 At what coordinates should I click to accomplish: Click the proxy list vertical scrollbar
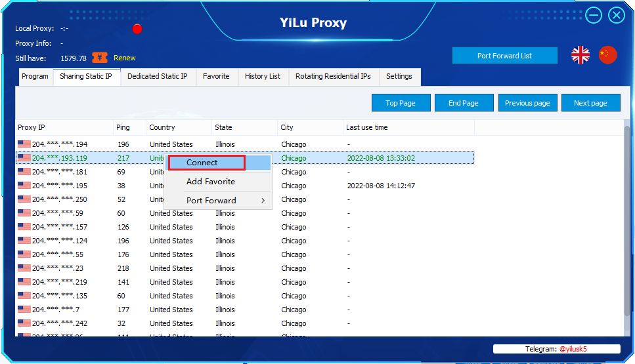pyautogui.click(x=627, y=221)
